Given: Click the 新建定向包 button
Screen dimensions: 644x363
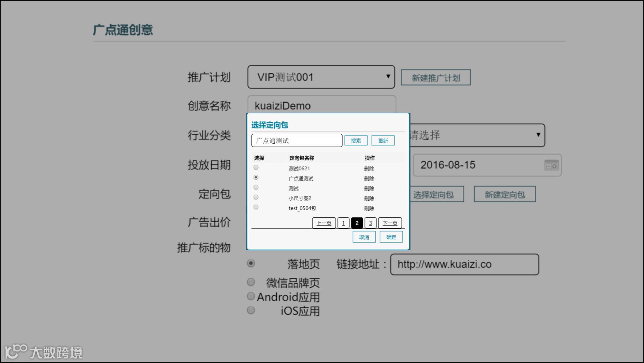Looking at the screenshot, I should click(x=504, y=195).
